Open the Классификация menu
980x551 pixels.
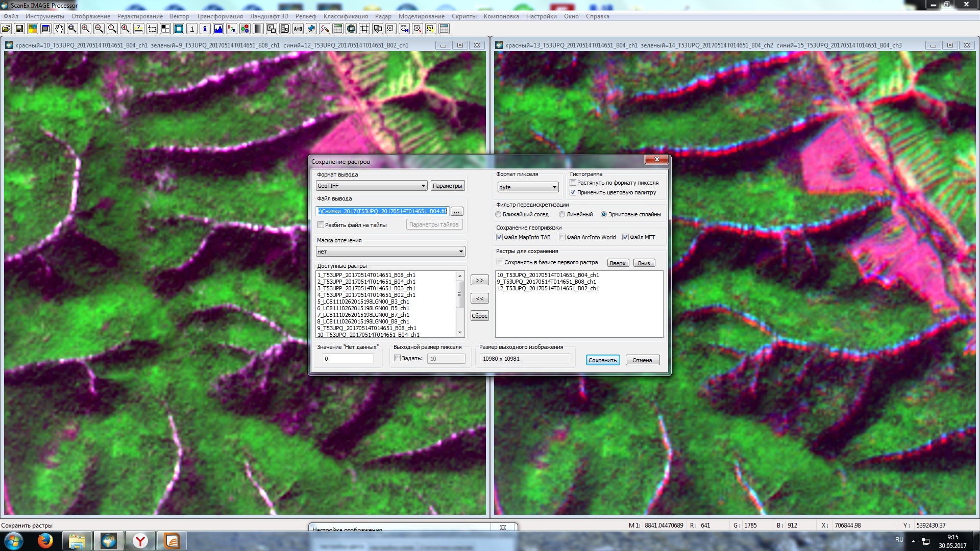tap(346, 16)
